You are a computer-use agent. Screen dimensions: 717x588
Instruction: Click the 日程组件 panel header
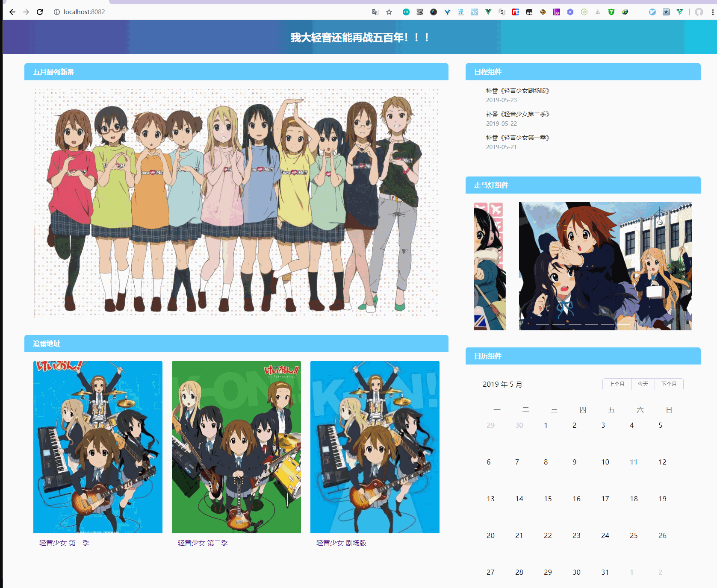(583, 72)
